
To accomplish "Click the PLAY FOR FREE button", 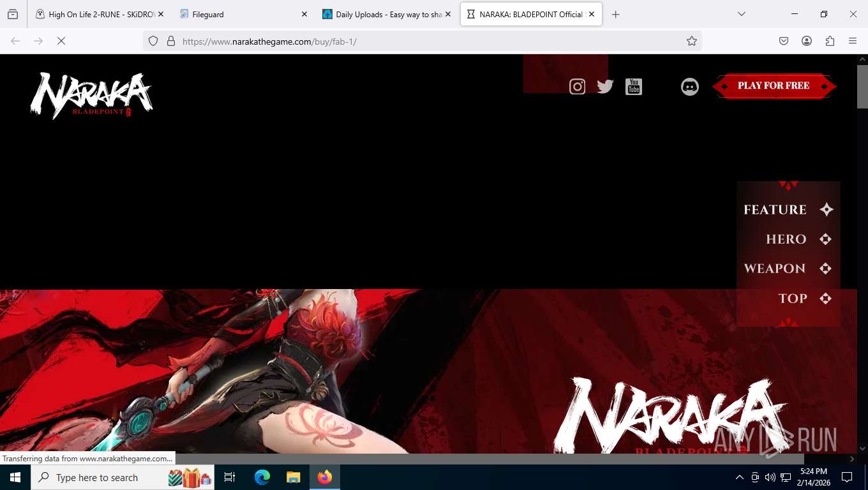I will pyautogui.click(x=774, y=86).
